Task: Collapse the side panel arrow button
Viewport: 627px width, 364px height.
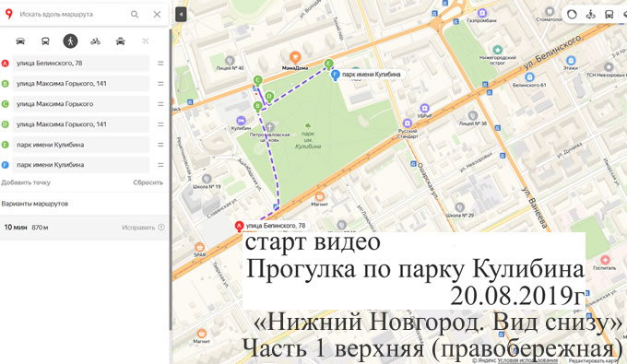Action: click(181, 15)
